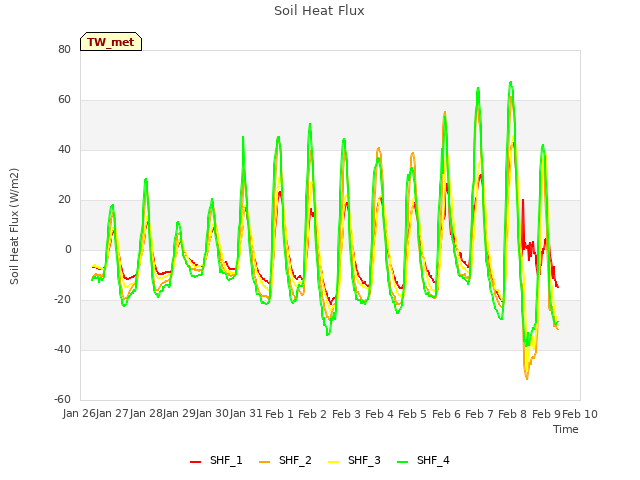This screenshot has width=640, height=480.
Task: Click the Feb 7 x-axis tick label
Action: [x=479, y=414]
